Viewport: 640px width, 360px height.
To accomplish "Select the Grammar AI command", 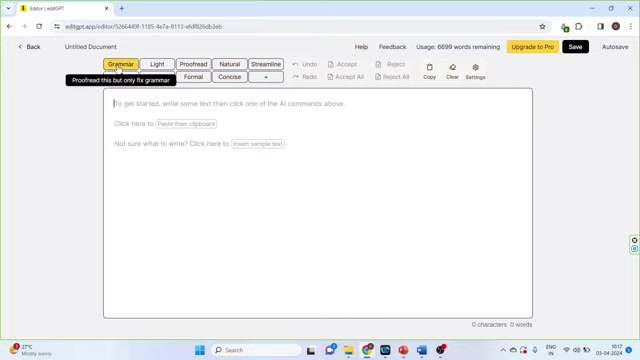I will tap(121, 64).
